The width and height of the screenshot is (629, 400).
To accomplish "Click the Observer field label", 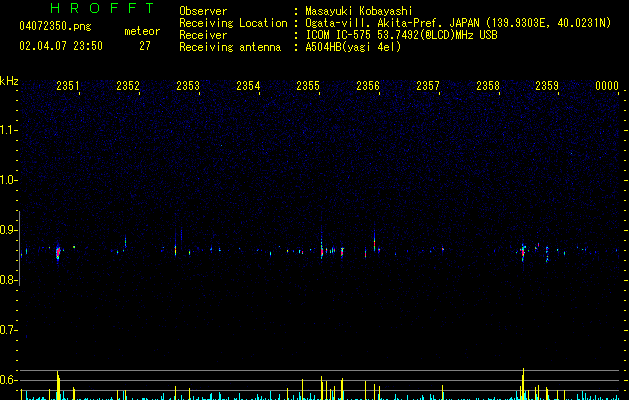I will click(203, 11).
